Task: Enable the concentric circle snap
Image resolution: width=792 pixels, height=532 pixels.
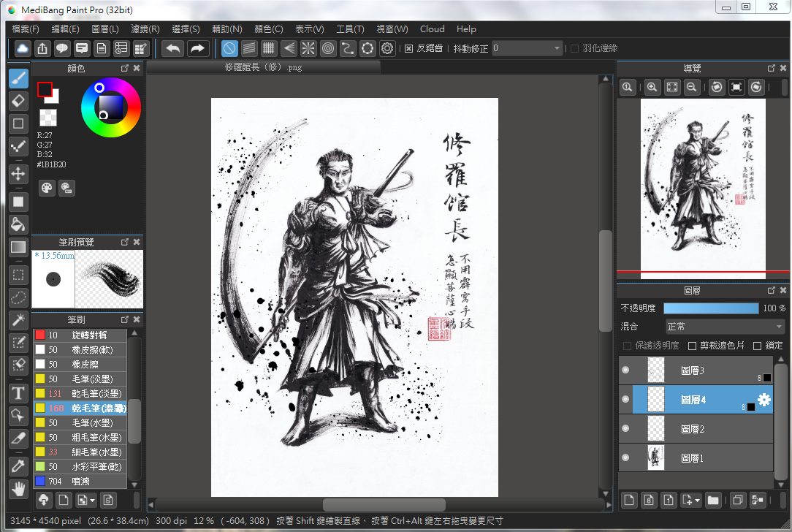Action: 328,48
